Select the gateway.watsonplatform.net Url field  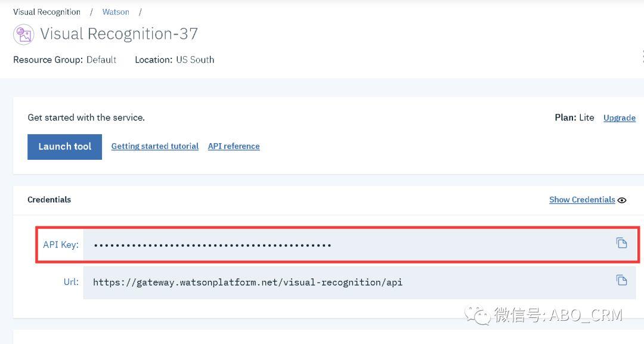click(x=360, y=283)
